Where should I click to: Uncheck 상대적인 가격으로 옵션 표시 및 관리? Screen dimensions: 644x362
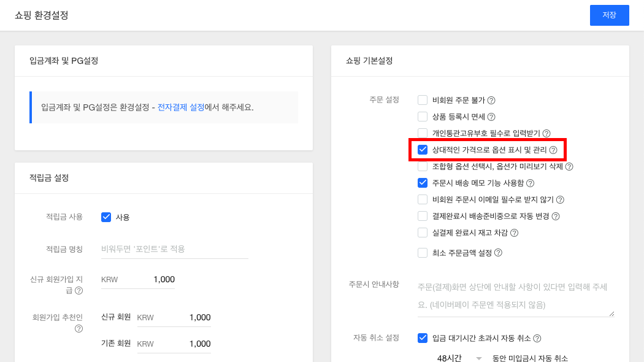[422, 150]
